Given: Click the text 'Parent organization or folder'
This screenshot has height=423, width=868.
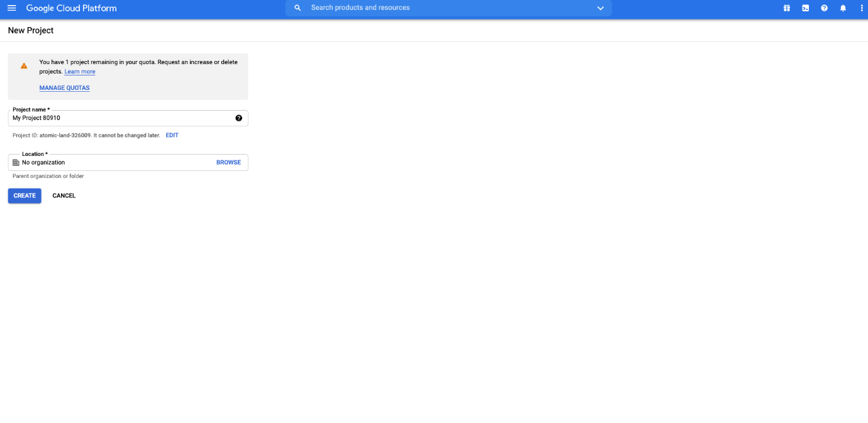Looking at the screenshot, I should [48, 176].
